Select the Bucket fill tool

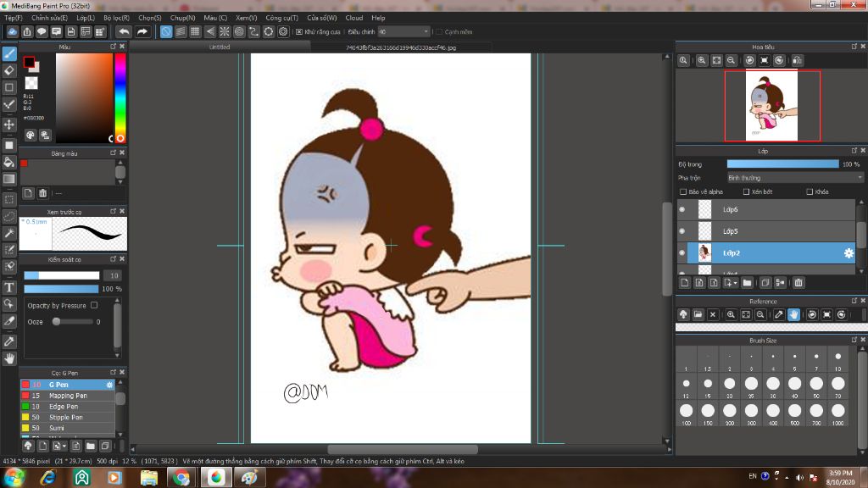click(x=9, y=162)
